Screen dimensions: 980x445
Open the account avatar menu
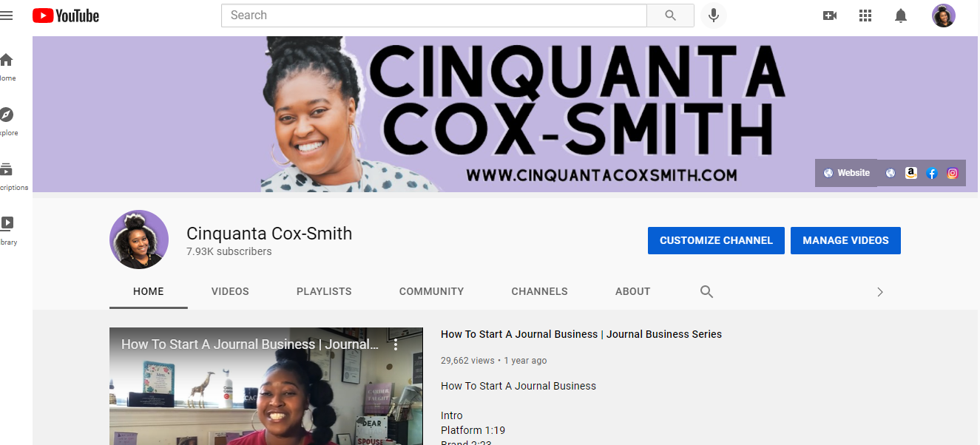pos(944,16)
